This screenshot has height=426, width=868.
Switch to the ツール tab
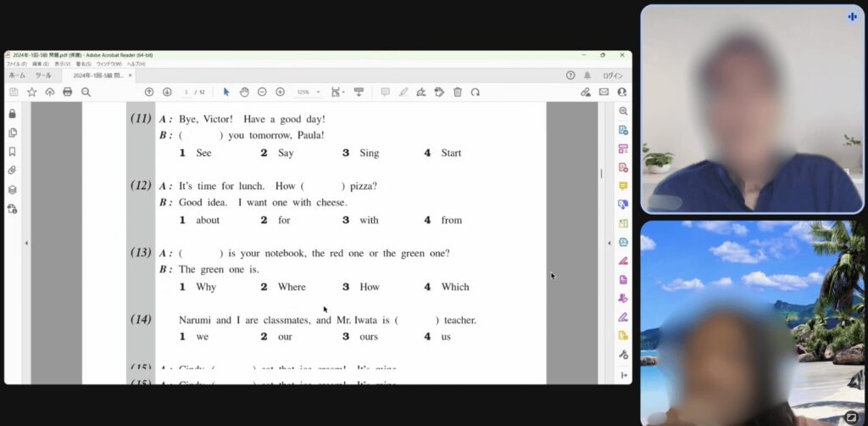42,76
